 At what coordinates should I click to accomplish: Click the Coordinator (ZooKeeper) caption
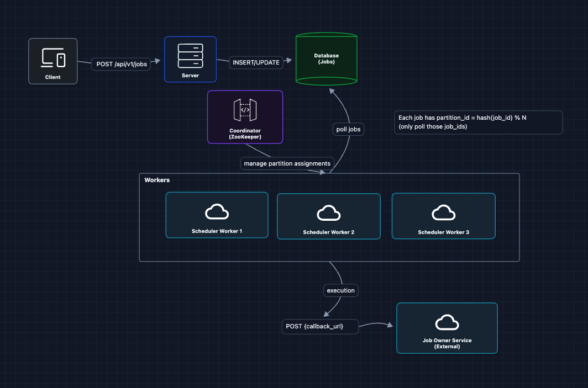click(245, 134)
